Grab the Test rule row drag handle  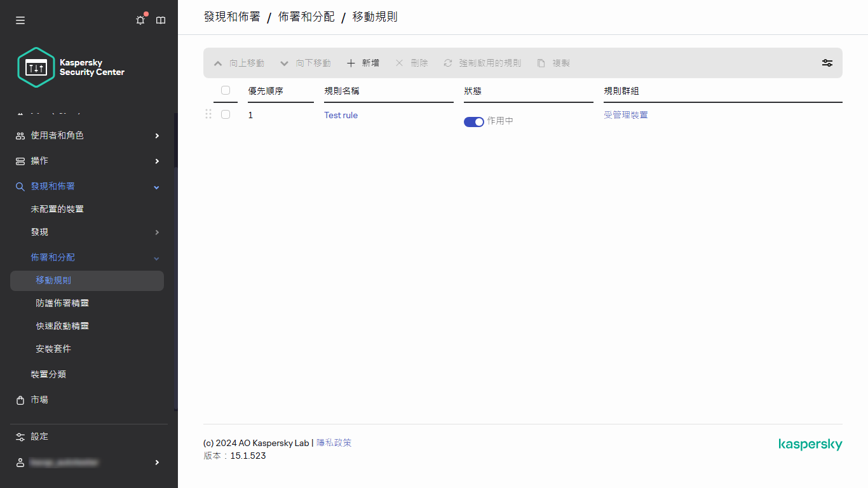tap(208, 114)
